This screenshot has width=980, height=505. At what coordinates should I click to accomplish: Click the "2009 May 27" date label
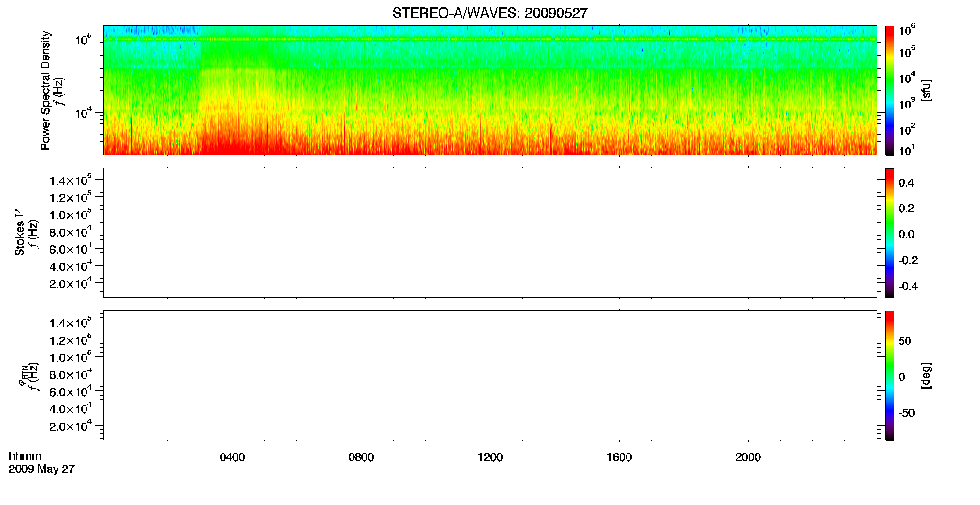pos(42,469)
